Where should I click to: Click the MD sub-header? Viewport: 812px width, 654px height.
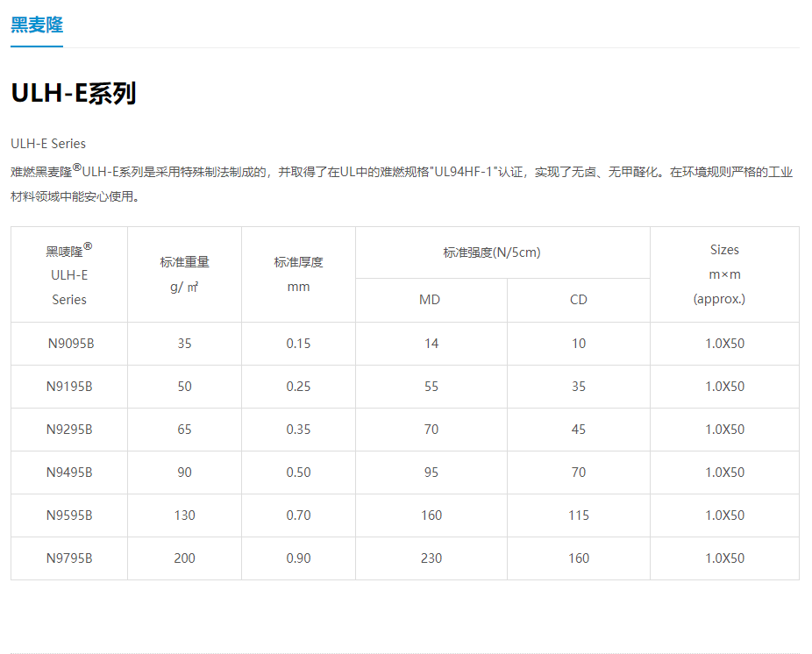[430, 300]
